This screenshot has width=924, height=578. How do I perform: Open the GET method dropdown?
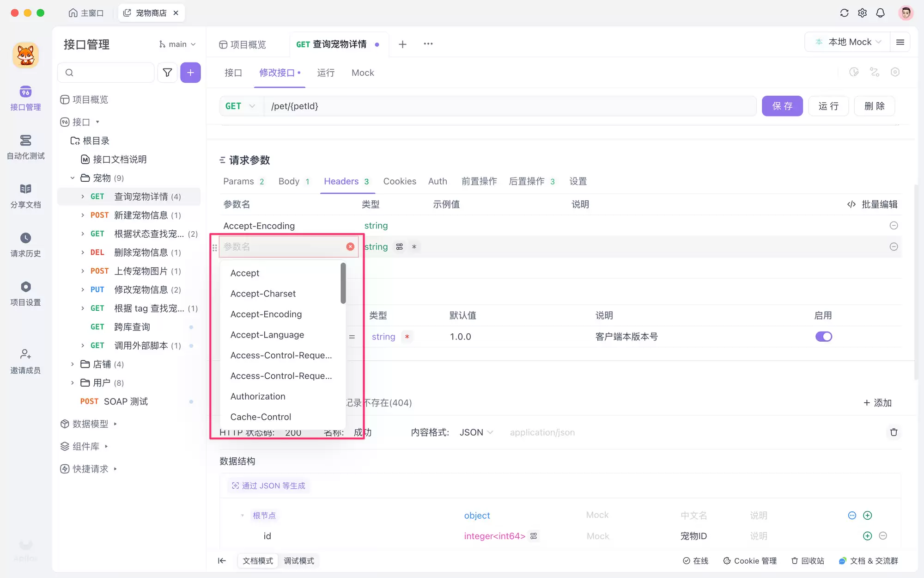(241, 106)
